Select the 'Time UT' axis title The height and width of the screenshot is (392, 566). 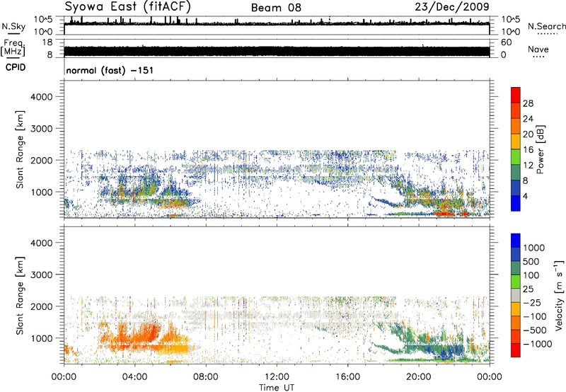pyautogui.click(x=277, y=388)
